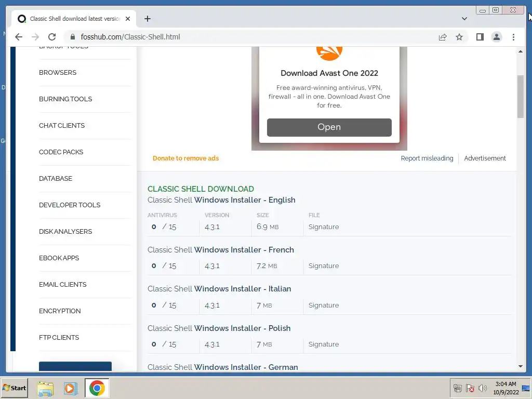Open Signature for French installer
Image resolution: width=532 pixels, height=399 pixels.
point(324,265)
